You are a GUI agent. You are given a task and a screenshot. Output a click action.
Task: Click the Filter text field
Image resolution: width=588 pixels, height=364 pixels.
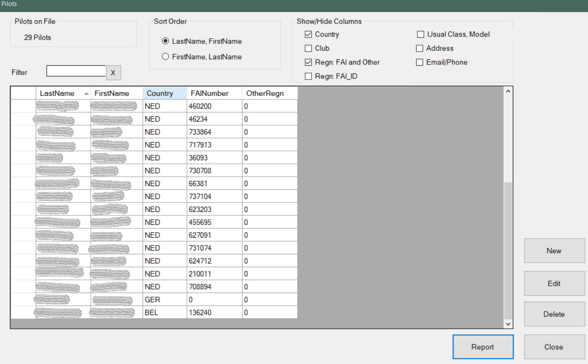point(76,71)
